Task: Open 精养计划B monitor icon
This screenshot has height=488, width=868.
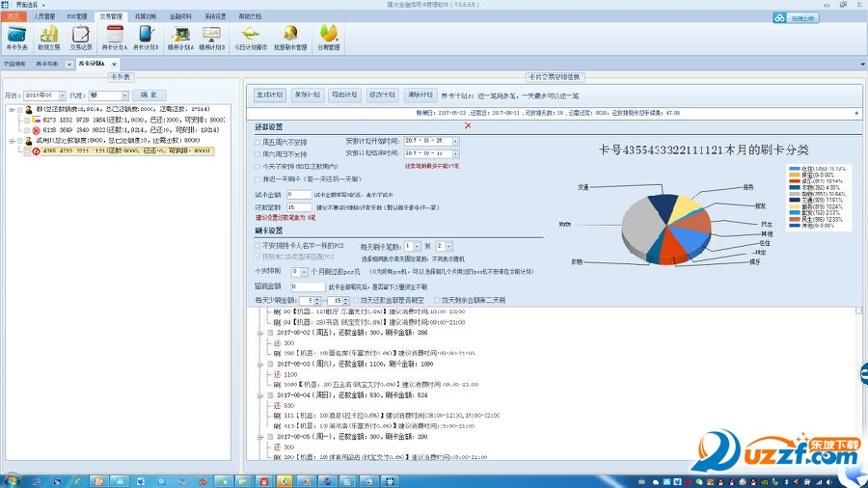Action: (x=212, y=39)
